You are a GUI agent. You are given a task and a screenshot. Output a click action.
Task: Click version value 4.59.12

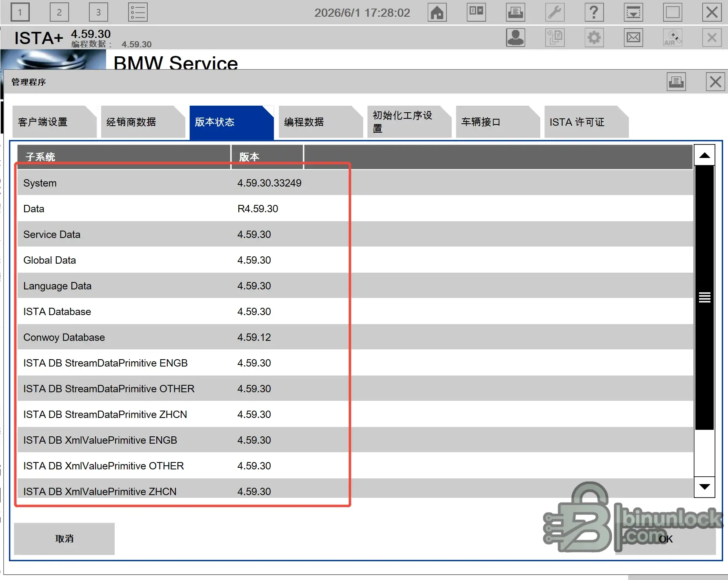coord(254,337)
